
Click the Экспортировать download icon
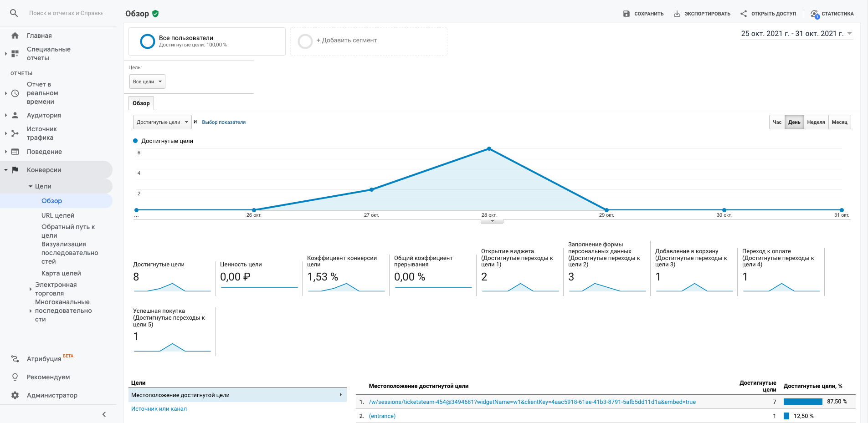pos(677,14)
